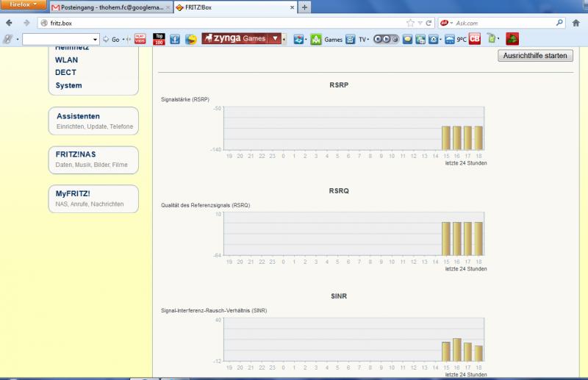Click the Signal-Interferenz-Rausch-Verhältnis (SINR) label
Viewport: 588px width, 380px height.
coord(214,311)
